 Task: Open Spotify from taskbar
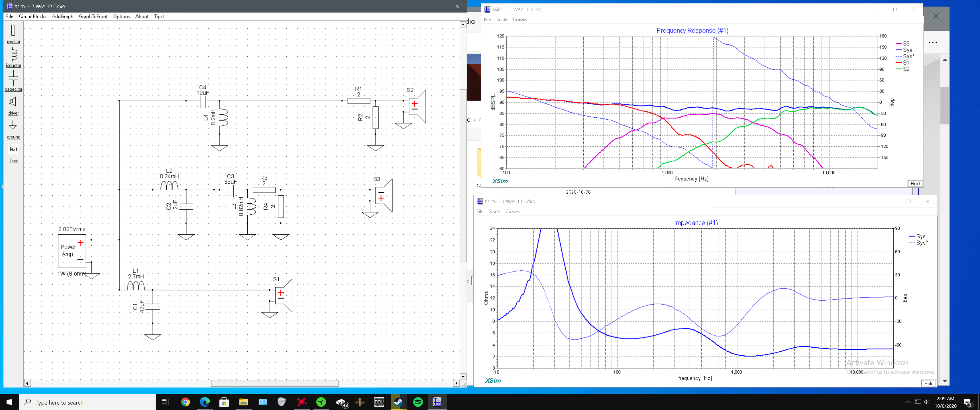coord(418,402)
